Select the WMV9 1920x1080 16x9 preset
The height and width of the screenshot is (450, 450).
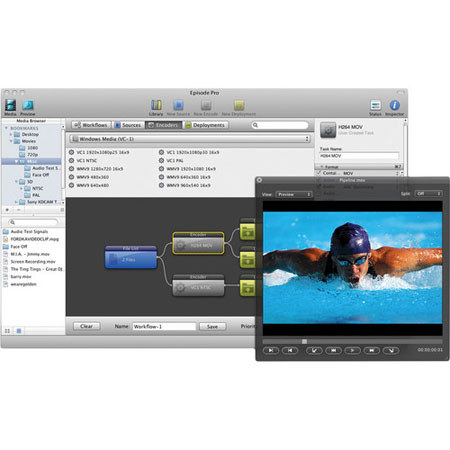(187, 169)
